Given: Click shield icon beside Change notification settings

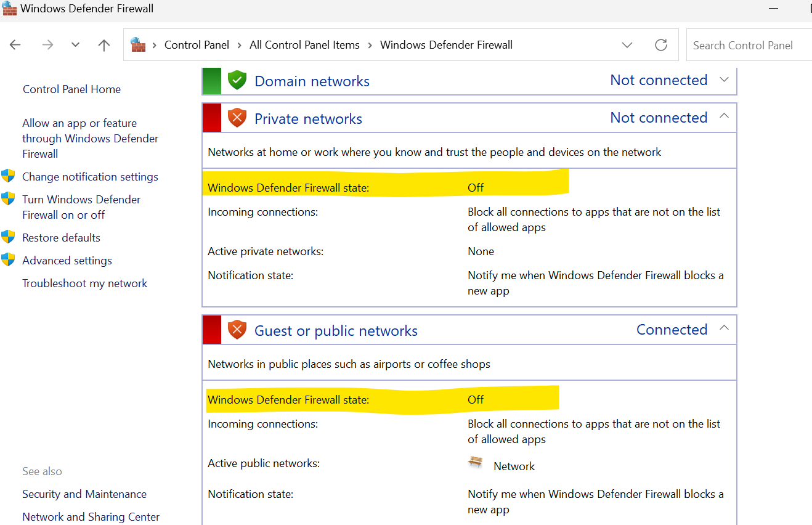Looking at the screenshot, I should coord(8,176).
